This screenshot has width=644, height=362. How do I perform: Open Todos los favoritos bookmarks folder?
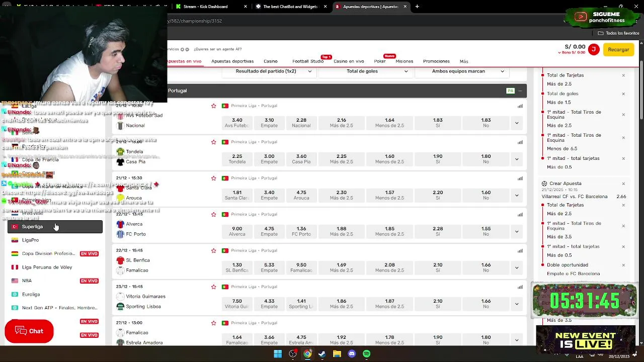(x=618, y=33)
